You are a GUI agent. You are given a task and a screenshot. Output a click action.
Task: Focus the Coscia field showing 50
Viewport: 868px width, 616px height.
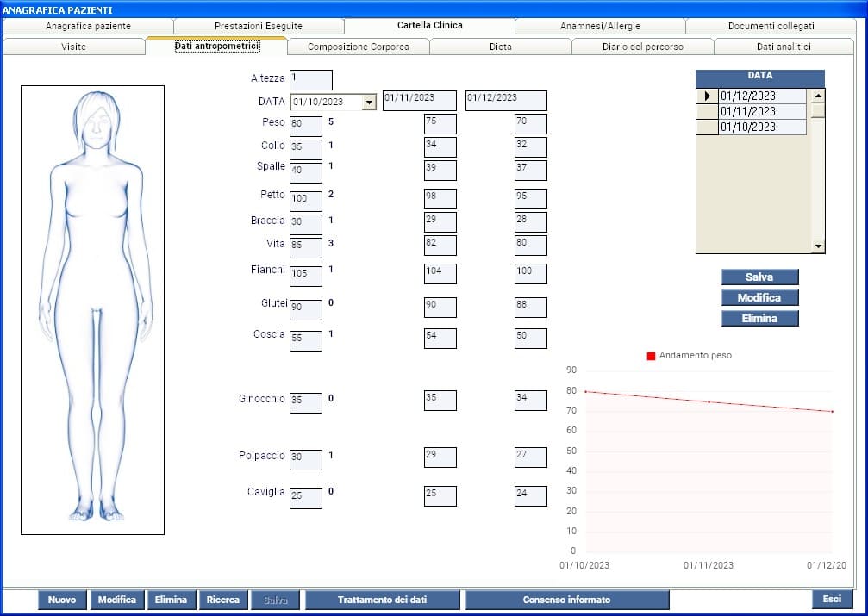click(531, 339)
